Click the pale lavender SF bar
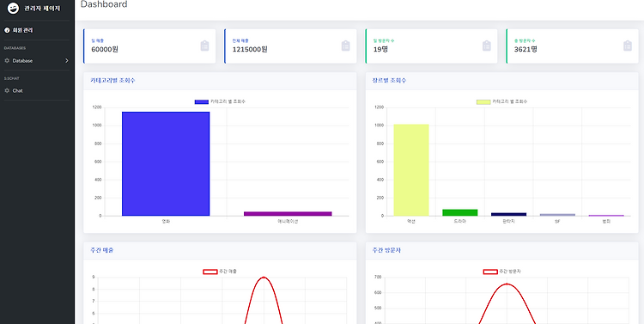 (x=557, y=215)
